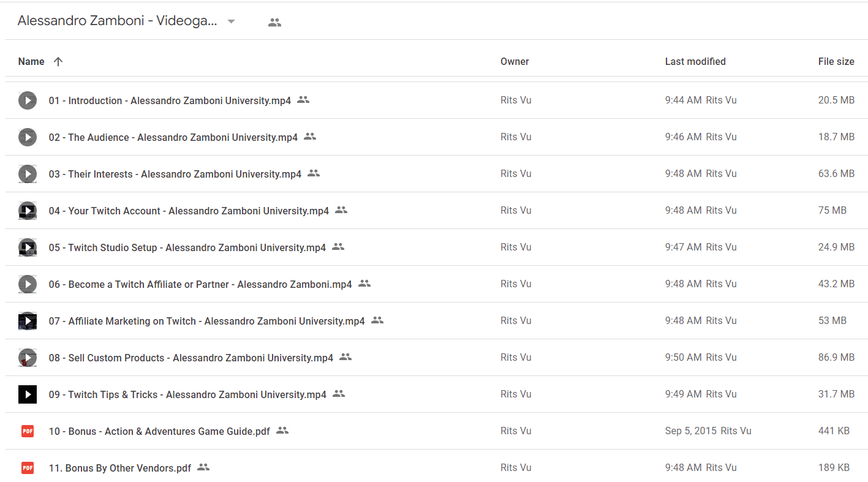The image size is (868, 482).
Task: Select file 06 - Become a Twitch Affiliate or Partner
Action: (x=200, y=284)
